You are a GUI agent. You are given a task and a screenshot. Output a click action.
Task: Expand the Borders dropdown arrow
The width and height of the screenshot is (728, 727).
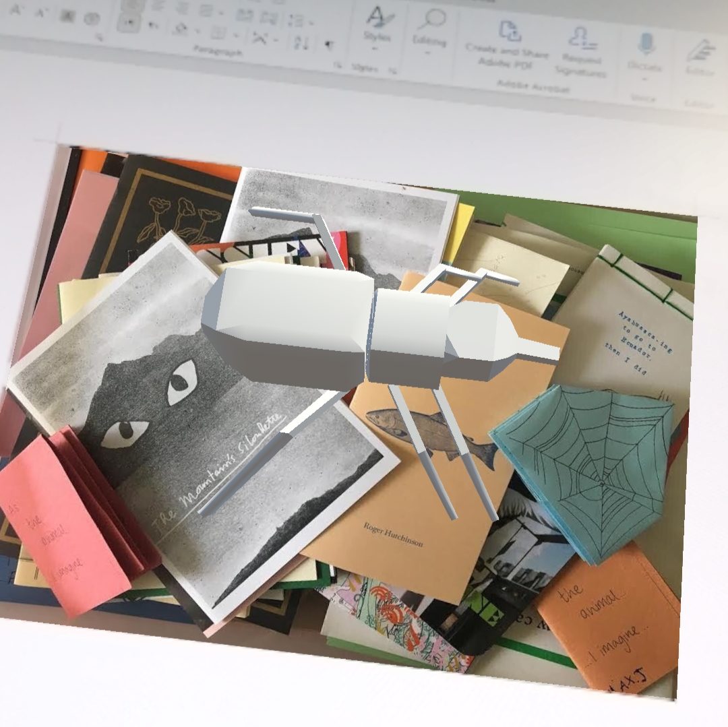tap(236, 34)
